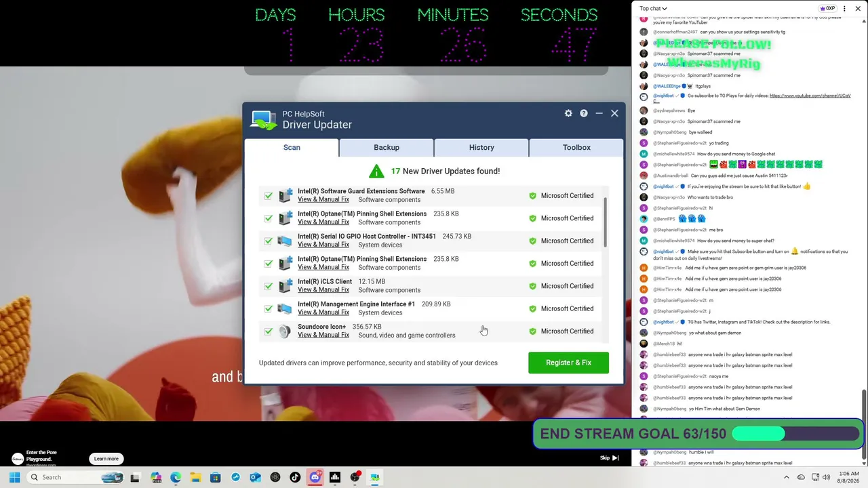Expand the Top chat dropdown
Screen dimensions: 868x488
pos(653,8)
